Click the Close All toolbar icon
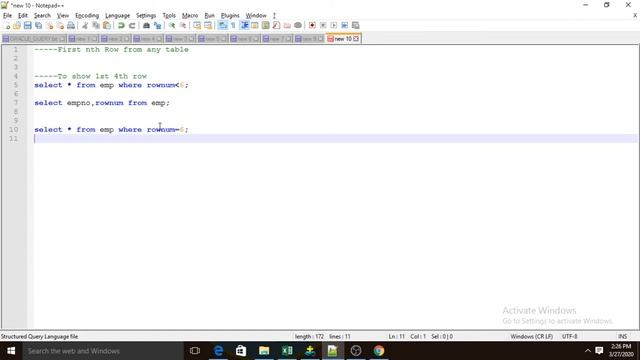The width and height of the screenshot is (640, 360). 60,25
